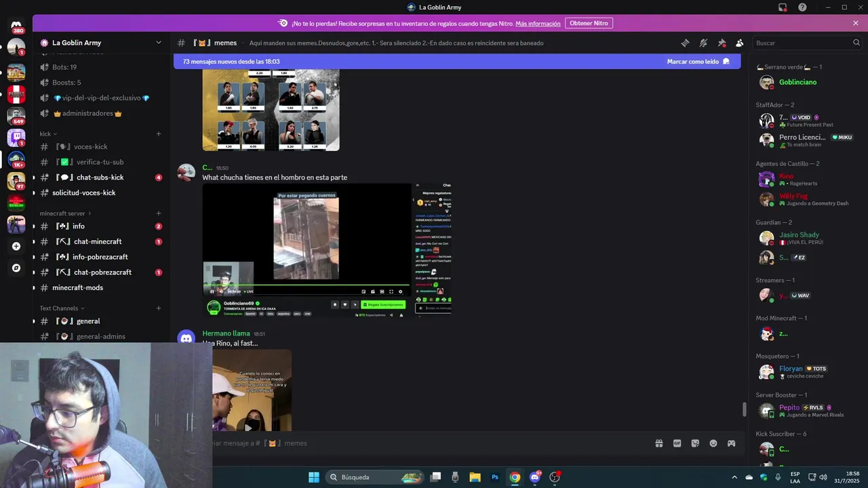
Task: Open the administradores voice channel
Action: tap(101, 113)
